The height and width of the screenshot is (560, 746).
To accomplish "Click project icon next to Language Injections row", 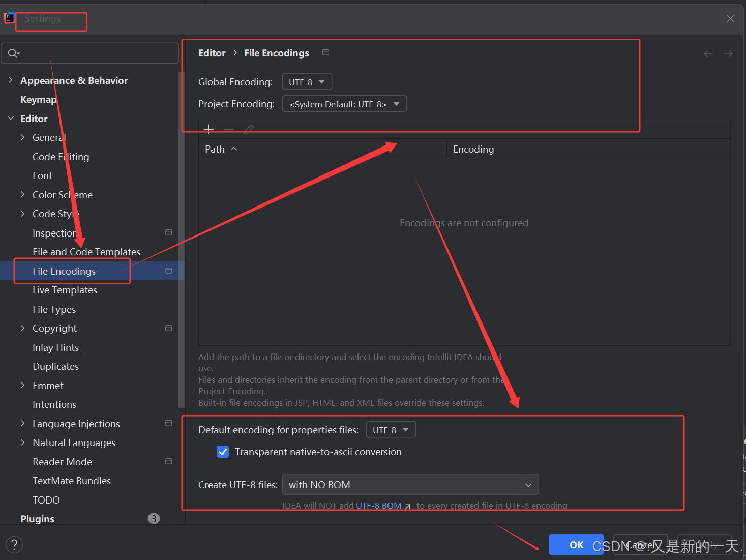I will point(168,423).
